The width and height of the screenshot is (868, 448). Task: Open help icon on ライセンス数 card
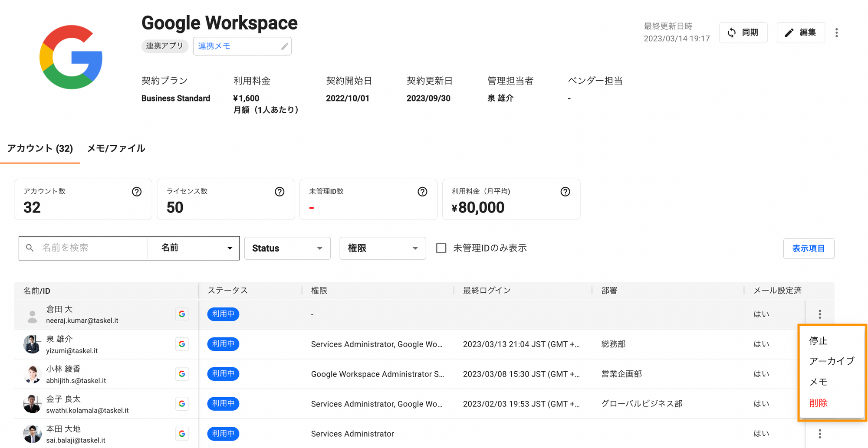point(279,192)
